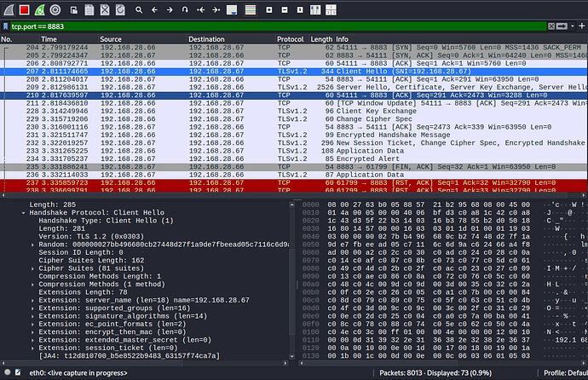Select packet 237 RST, ACK row
588x380 pixels.
pyautogui.click(x=294, y=183)
